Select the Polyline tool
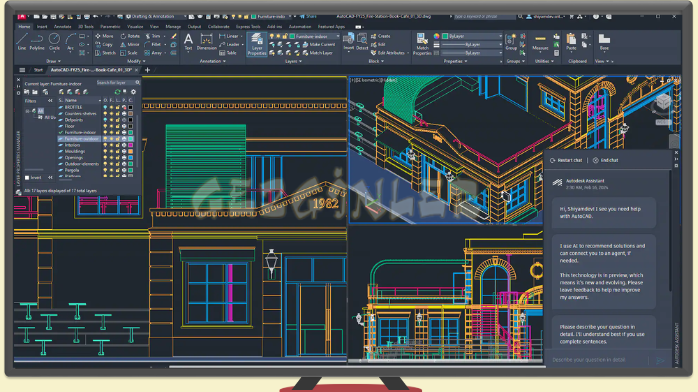The height and width of the screenshot is (392, 698). pyautogui.click(x=37, y=41)
